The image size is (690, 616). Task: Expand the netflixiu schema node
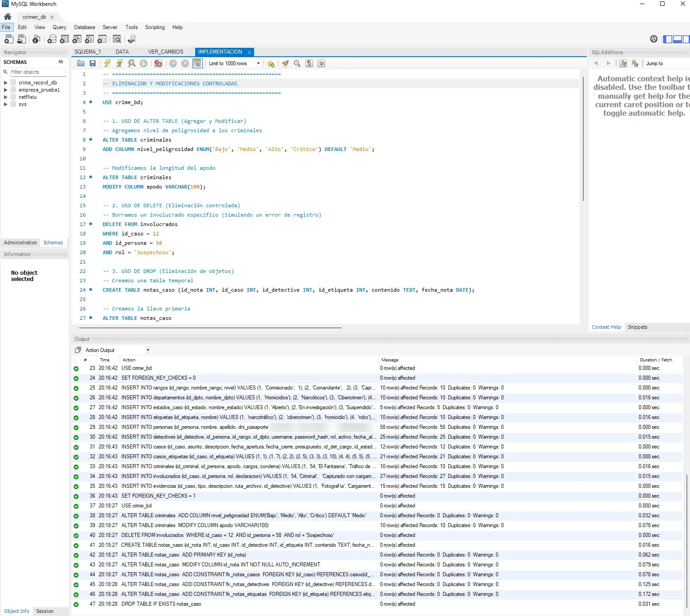5,97
